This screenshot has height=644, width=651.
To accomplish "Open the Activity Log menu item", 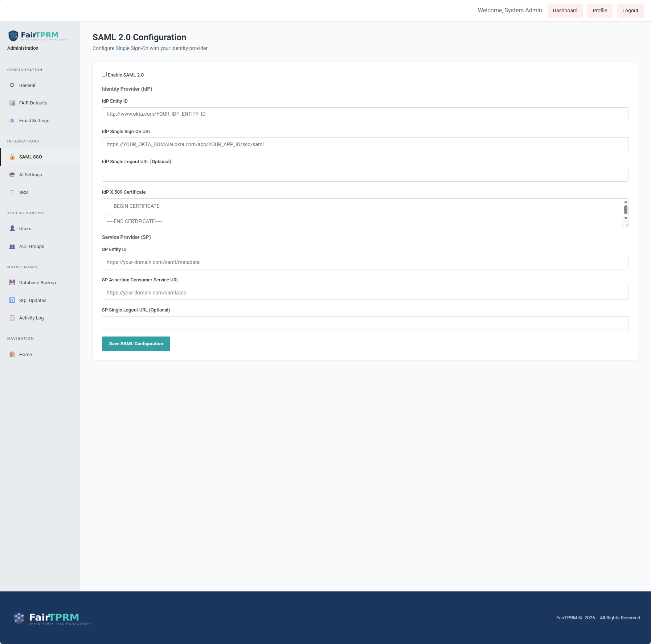I will point(31,318).
